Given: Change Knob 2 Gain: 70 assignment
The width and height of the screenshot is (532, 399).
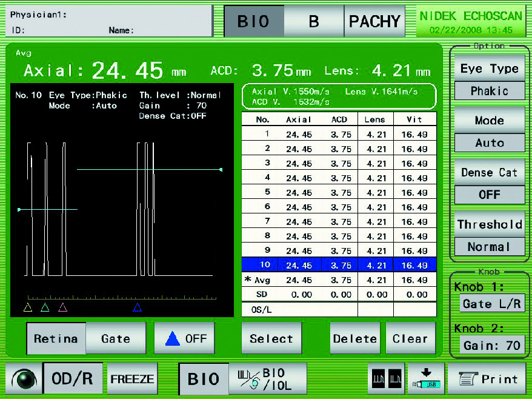Looking at the screenshot, I should tap(492, 346).
